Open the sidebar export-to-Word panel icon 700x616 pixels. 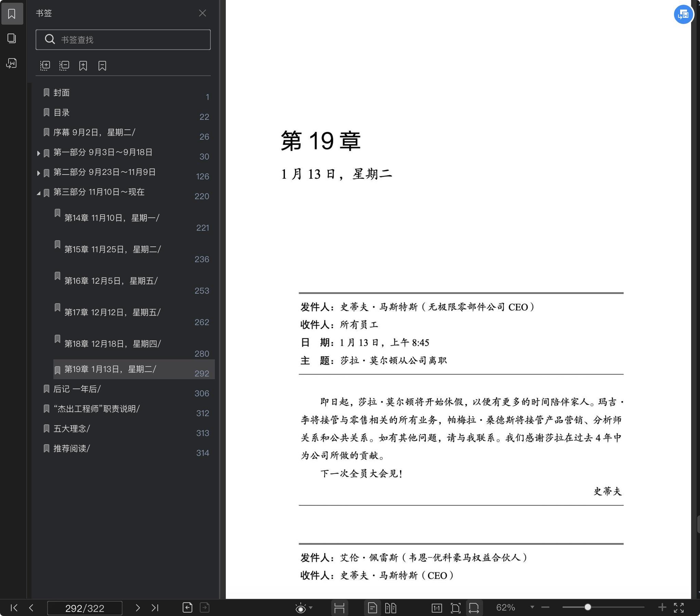12,63
